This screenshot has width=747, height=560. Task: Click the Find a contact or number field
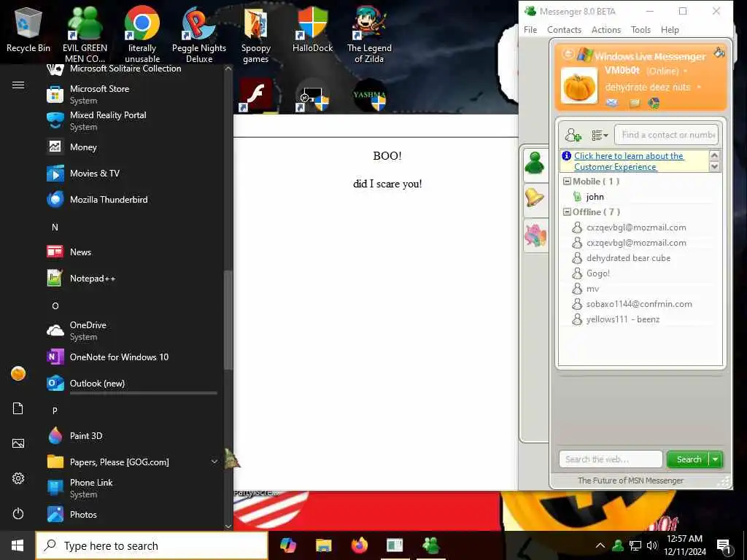click(x=666, y=135)
